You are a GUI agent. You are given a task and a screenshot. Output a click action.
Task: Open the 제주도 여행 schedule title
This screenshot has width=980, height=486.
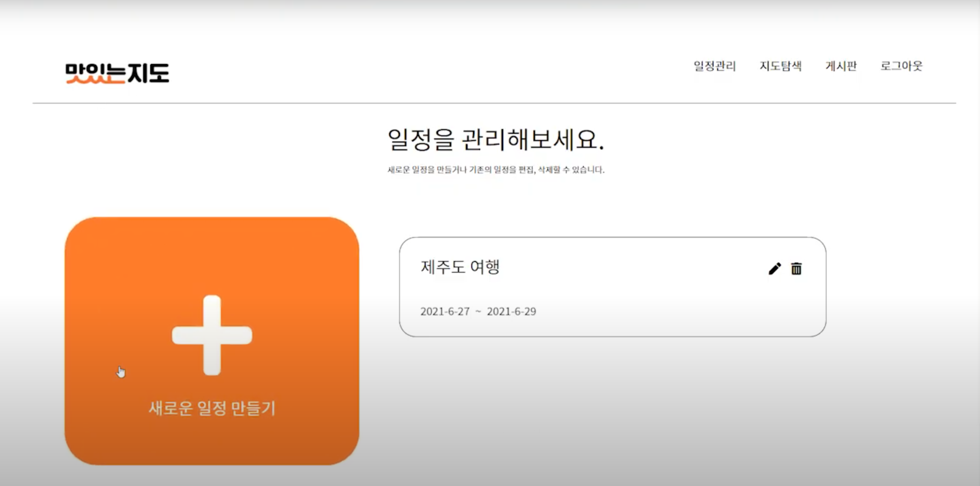(x=460, y=267)
